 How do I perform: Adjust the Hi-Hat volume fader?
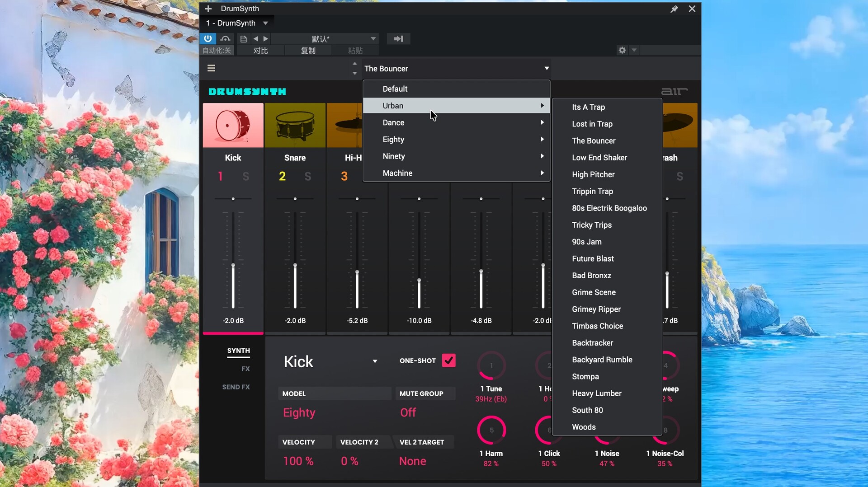coord(357,271)
